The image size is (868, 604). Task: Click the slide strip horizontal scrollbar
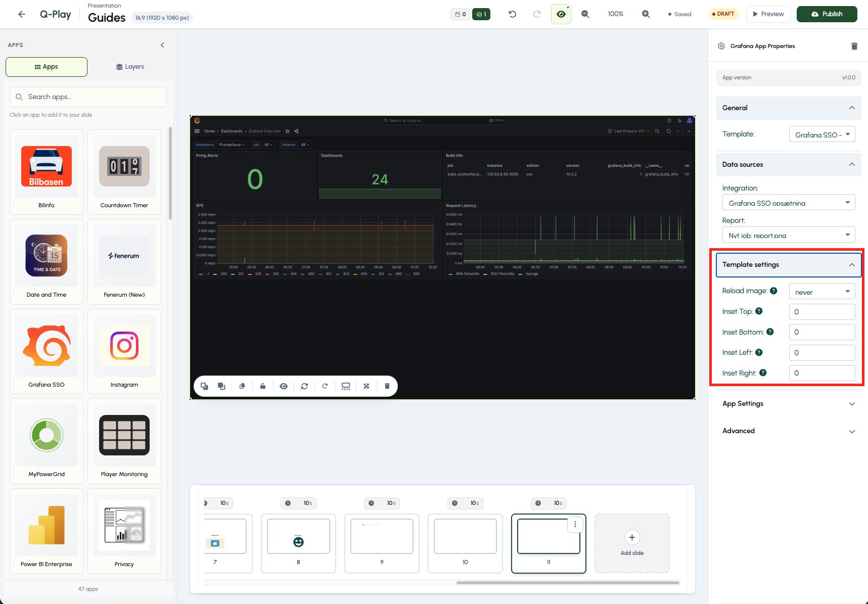(568, 583)
